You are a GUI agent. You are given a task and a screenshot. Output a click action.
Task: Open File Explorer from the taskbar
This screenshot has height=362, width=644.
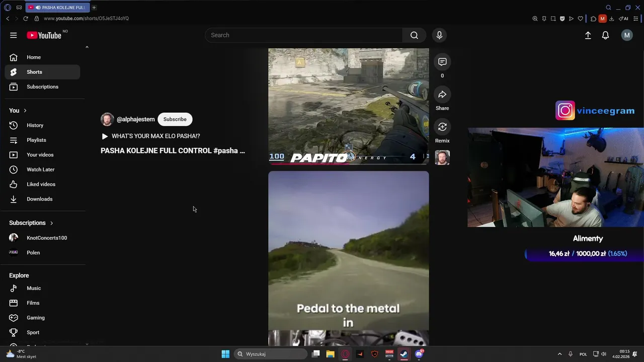coord(330,354)
